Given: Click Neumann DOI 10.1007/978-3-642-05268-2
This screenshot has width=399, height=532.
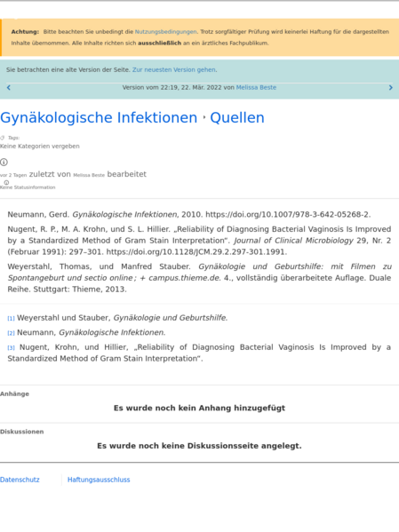Looking at the screenshot, I should (x=288, y=214).
